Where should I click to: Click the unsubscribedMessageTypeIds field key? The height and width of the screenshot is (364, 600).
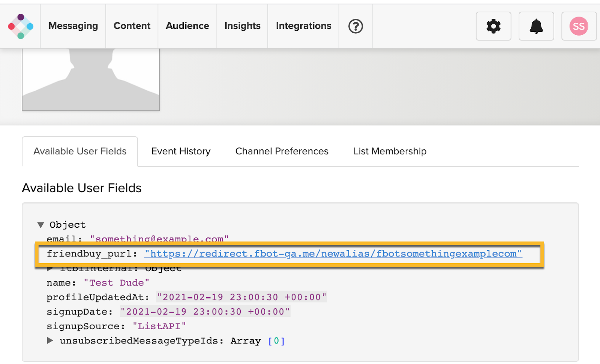(x=142, y=341)
